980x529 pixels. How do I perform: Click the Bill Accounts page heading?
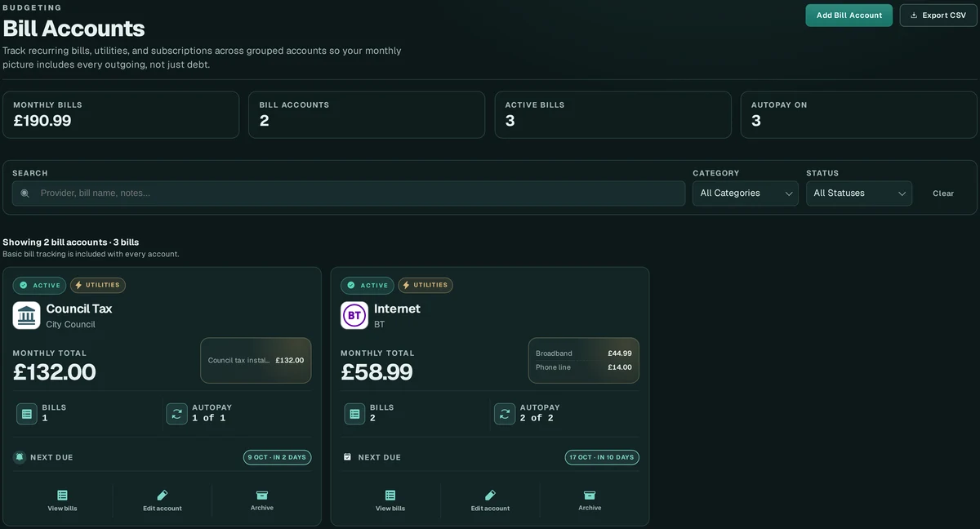[73, 29]
